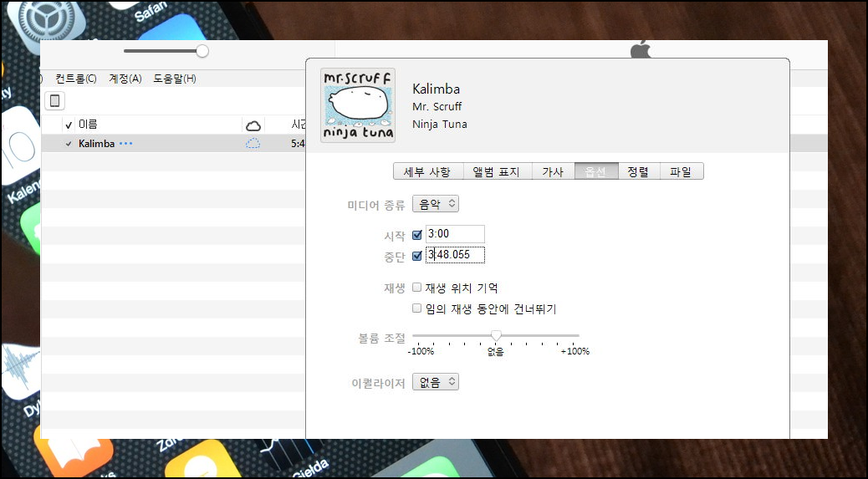Click the 중단 time field showing 3:48.055

tap(455, 254)
